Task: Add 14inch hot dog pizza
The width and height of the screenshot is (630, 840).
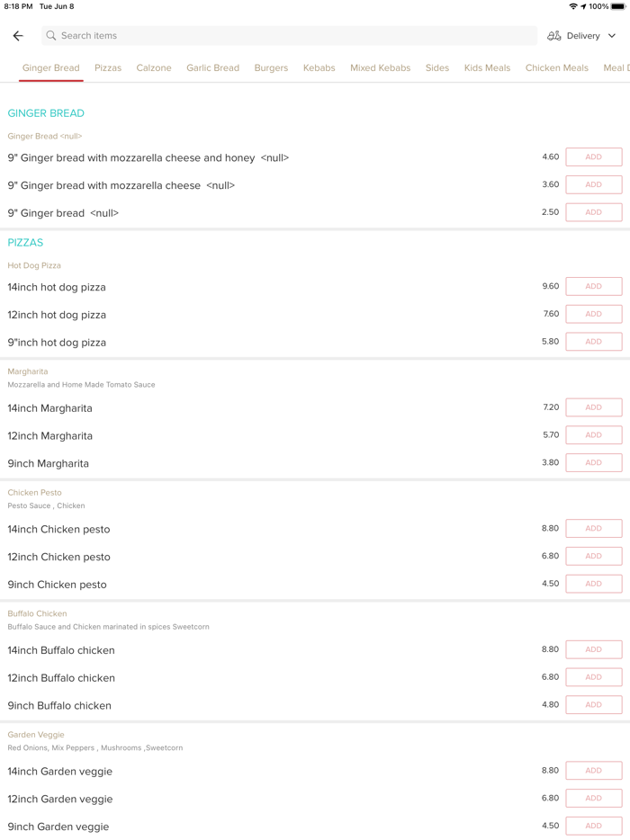Action: pos(593,287)
